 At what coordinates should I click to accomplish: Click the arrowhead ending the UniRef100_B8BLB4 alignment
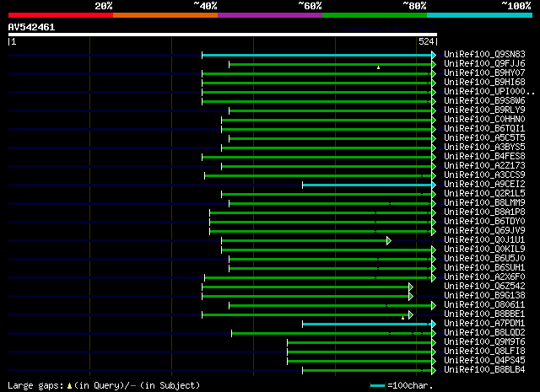(x=434, y=371)
